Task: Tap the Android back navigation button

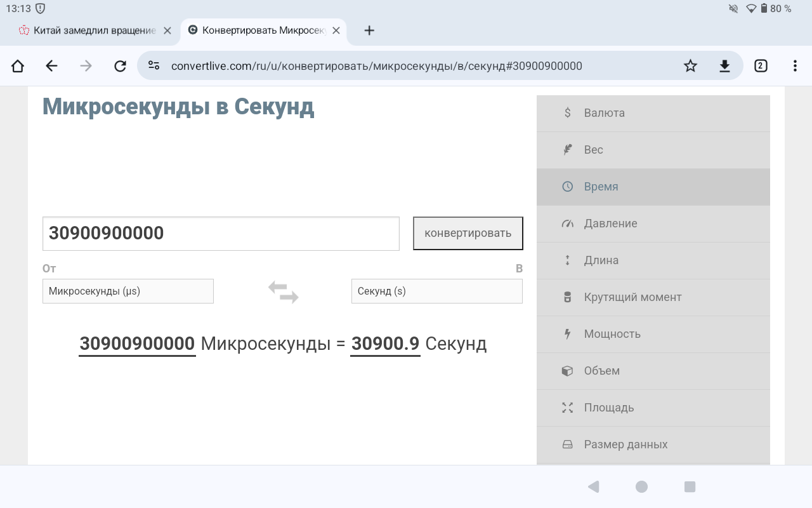Action: (593, 487)
